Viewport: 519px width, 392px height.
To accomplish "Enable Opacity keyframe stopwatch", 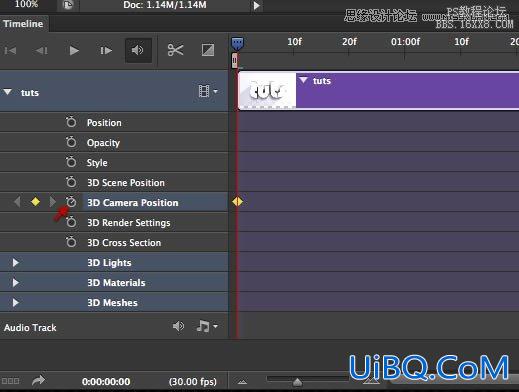I will [x=71, y=142].
